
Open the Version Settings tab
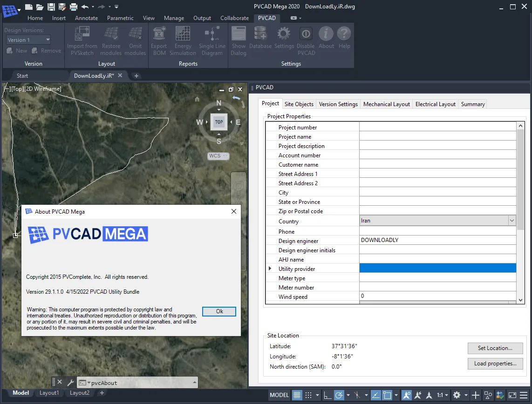coord(338,104)
